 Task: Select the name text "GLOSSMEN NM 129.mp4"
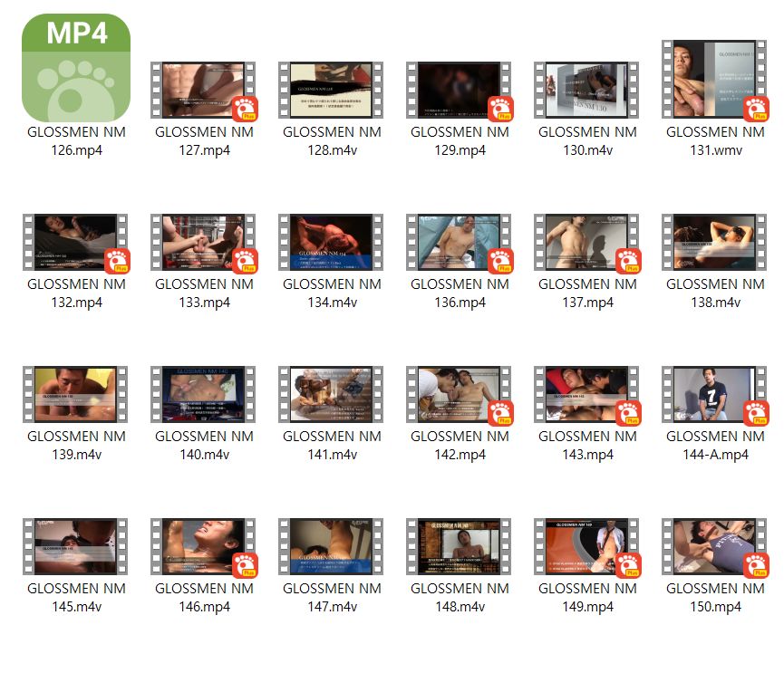[x=460, y=141]
